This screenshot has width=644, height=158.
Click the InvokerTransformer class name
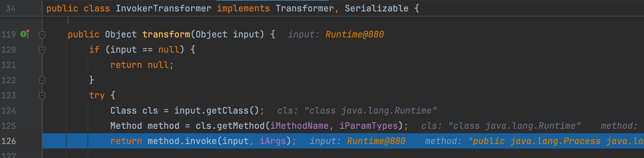tap(163, 9)
